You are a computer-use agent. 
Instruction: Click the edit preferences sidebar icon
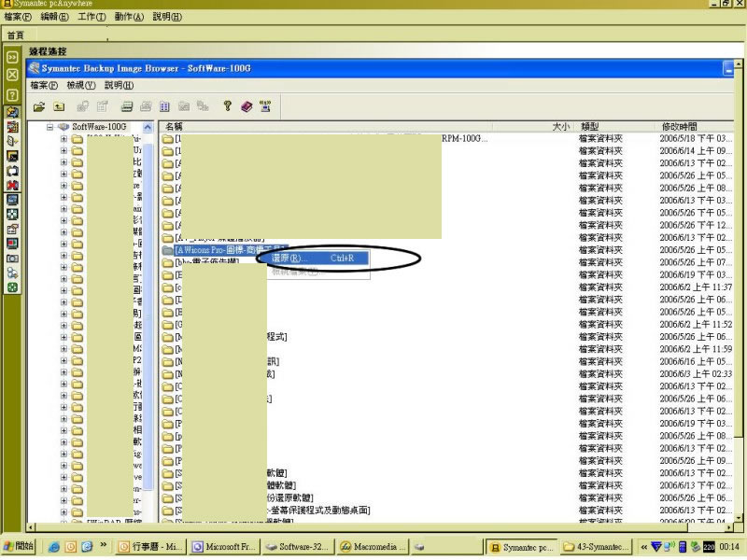click(12, 229)
